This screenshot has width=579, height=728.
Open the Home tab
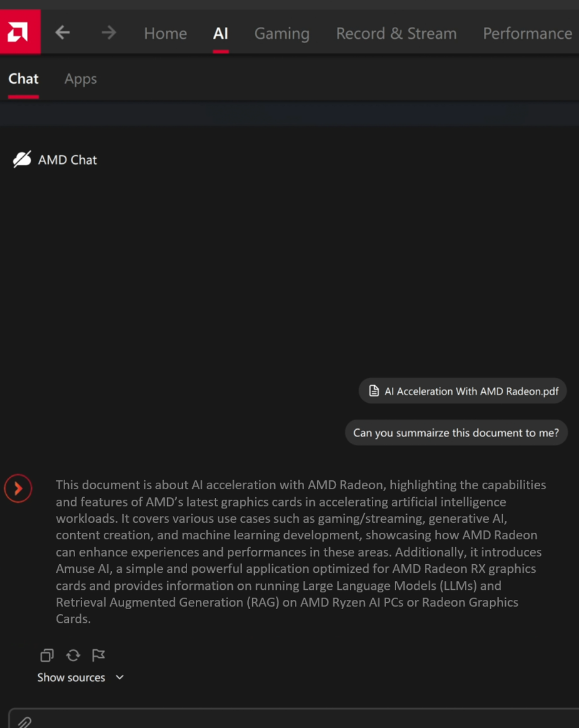click(165, 33)
